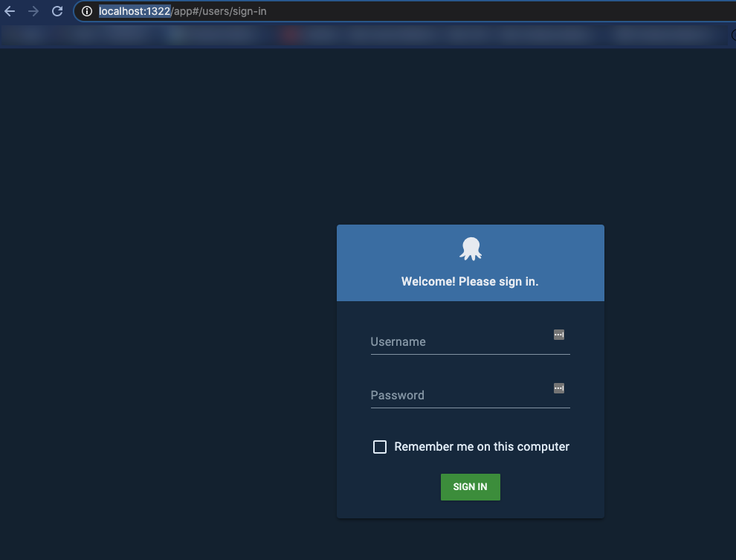Open site information icon in address bar
This screenshot has width=736, height=560.
[87, 11]
